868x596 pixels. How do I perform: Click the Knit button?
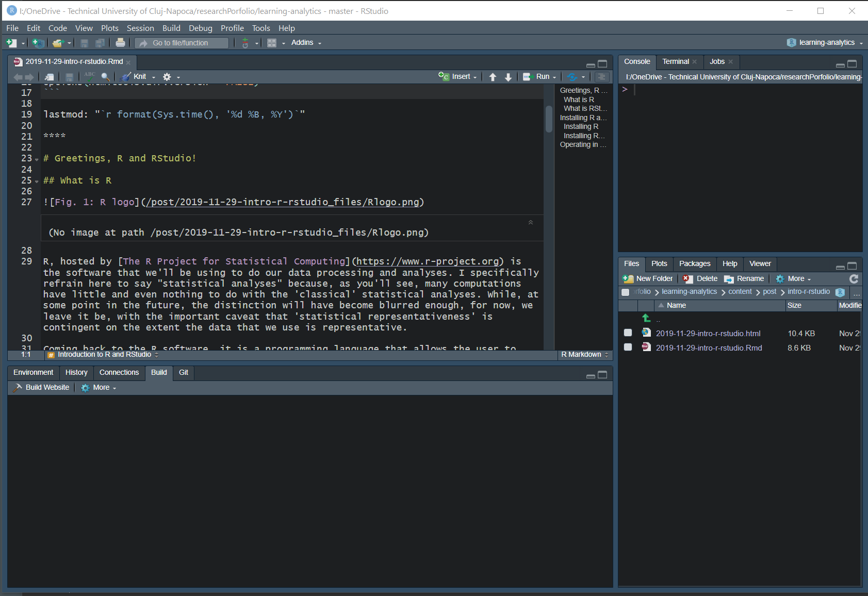click(134, 77)
